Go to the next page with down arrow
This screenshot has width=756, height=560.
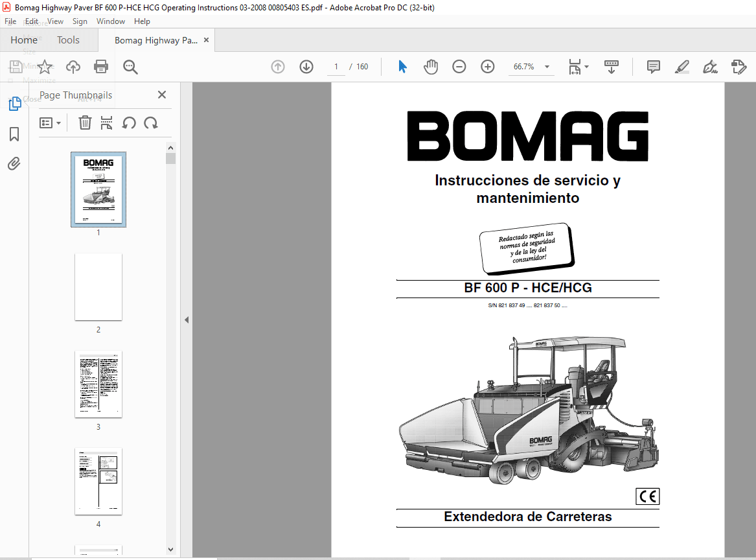pos(306,66)
